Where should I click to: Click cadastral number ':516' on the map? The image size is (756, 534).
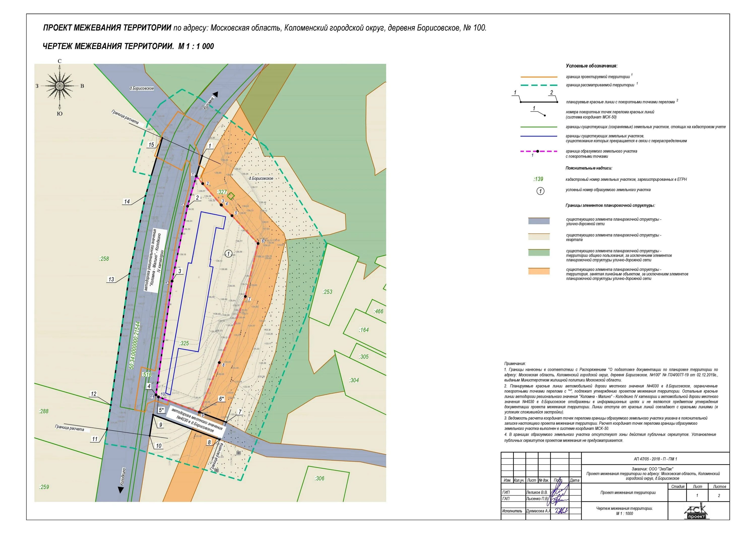147,375
